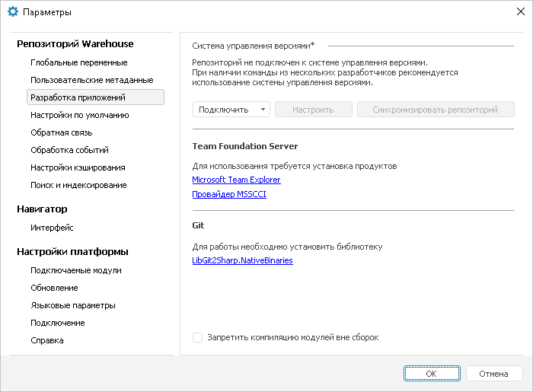
Task: Open Настройки кэширования page
Action: coord(78,167)
